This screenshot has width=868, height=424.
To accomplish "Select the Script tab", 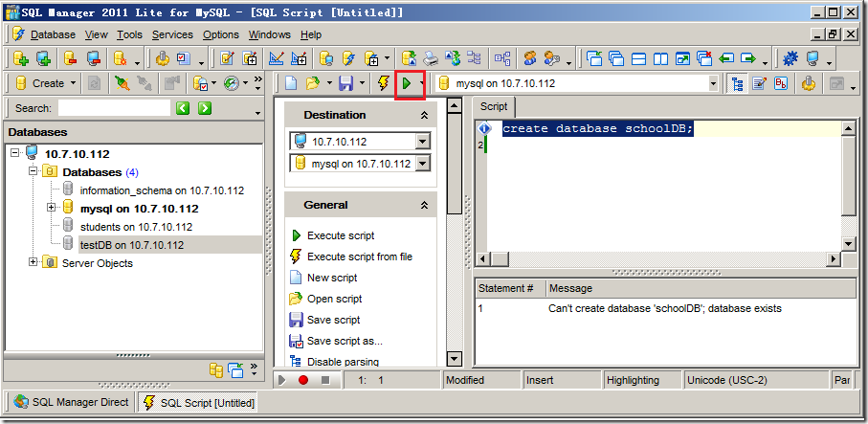I will click(x=494, y=106).
